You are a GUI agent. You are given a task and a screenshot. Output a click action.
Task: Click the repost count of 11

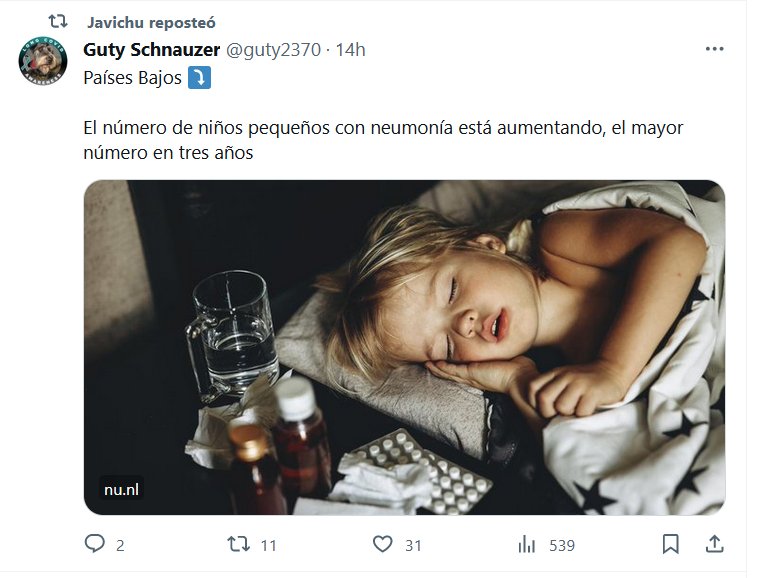coord(268,545)
